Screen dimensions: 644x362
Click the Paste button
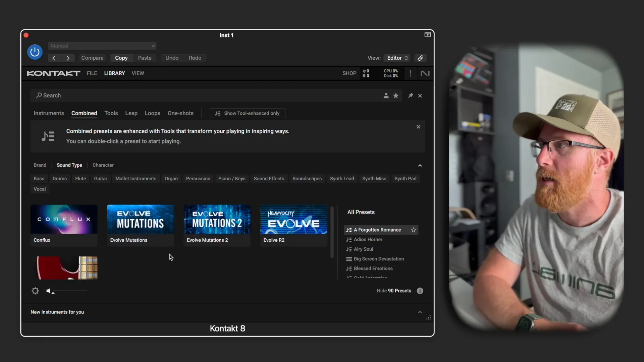(145, 58)
